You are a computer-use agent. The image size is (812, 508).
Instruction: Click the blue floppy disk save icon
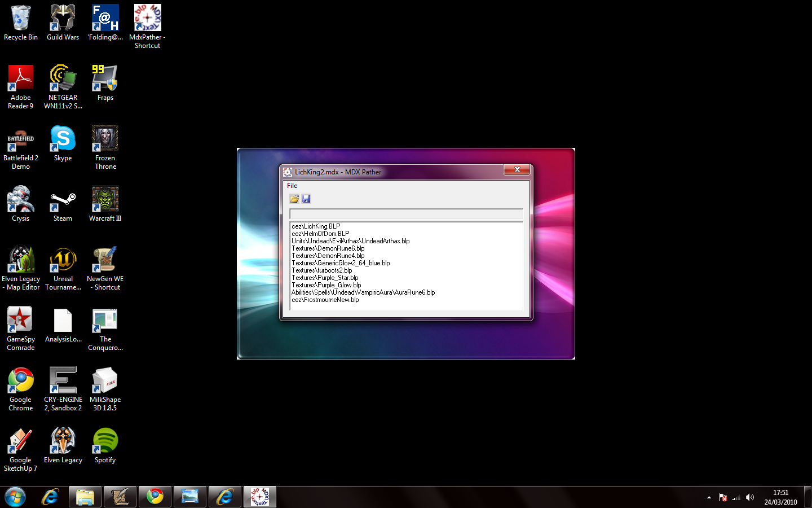(306, 199)
